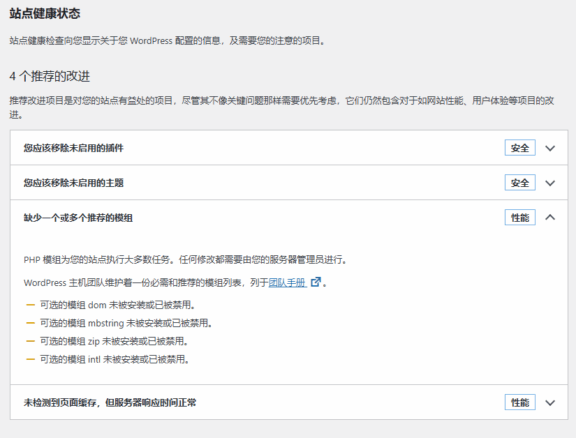Open the 团队手册 link

click(287, 283)
